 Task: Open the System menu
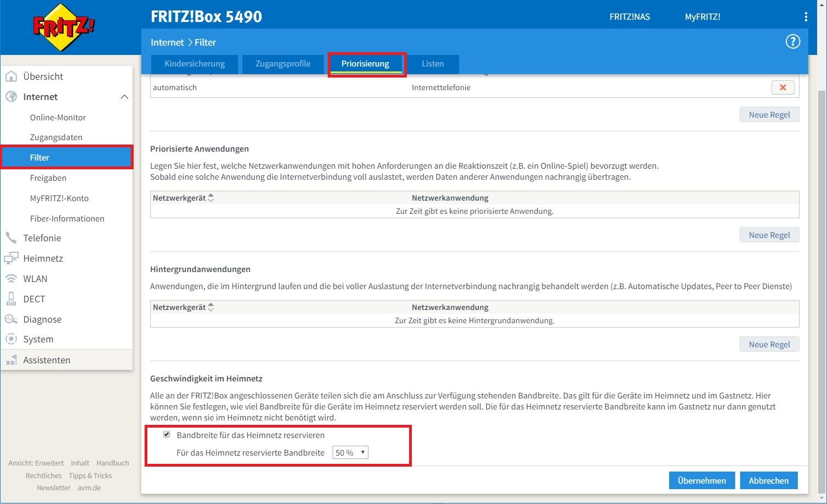point(38,339)
